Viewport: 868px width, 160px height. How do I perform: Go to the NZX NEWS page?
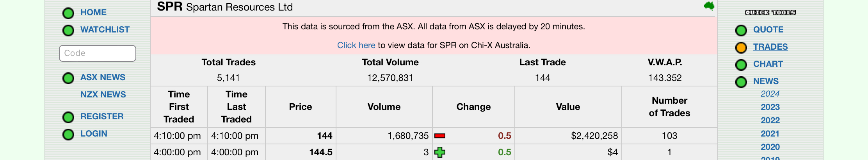[x=103, y=95]
